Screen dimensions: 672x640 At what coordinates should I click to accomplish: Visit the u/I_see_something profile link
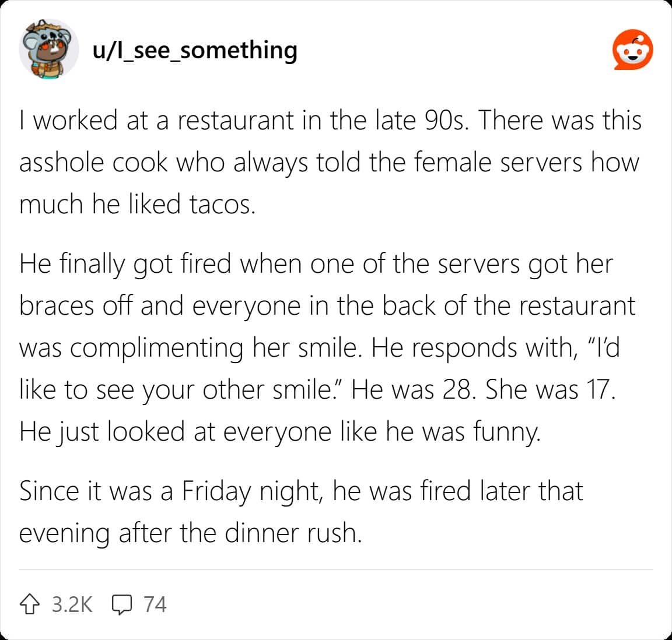click(195, 50)
